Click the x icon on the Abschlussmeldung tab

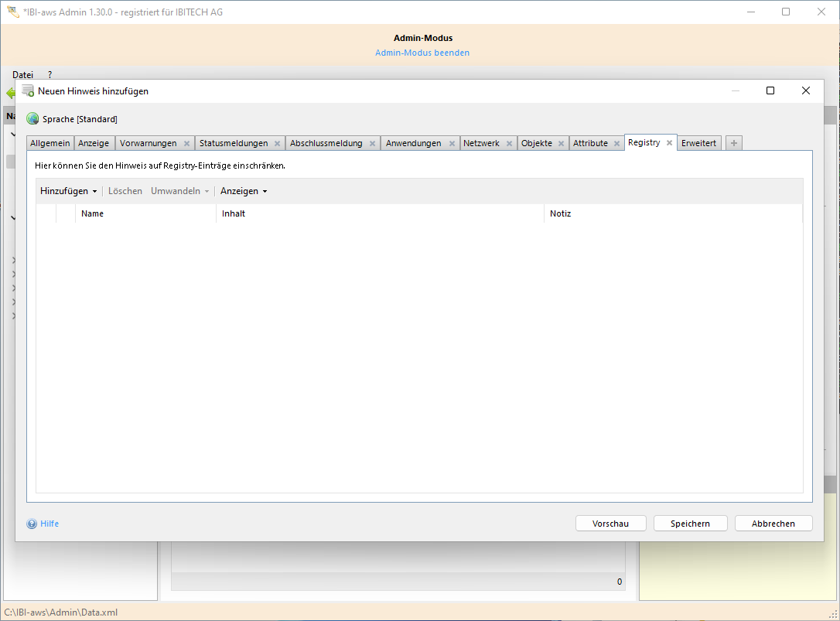click(x=372, y=142)
